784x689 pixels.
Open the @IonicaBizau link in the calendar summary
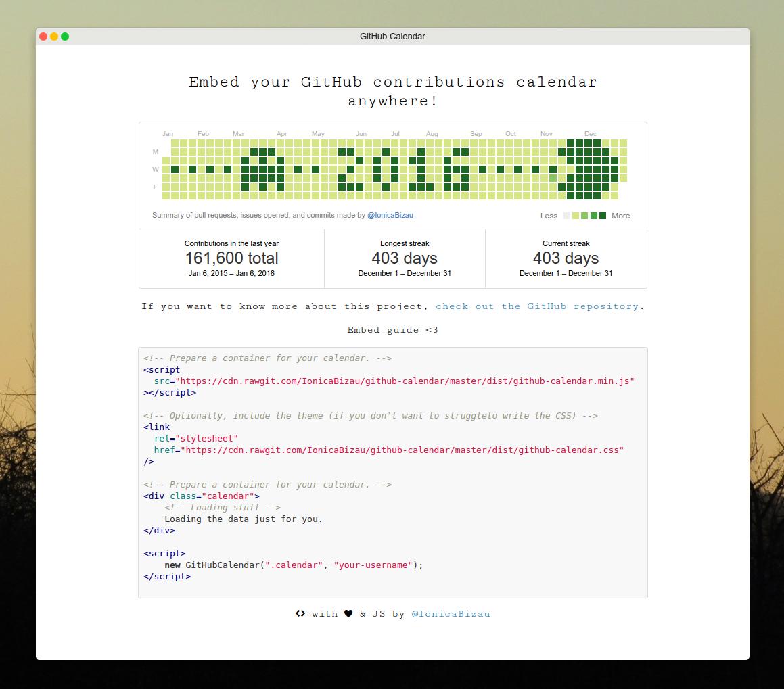click(x=390, y=215)
